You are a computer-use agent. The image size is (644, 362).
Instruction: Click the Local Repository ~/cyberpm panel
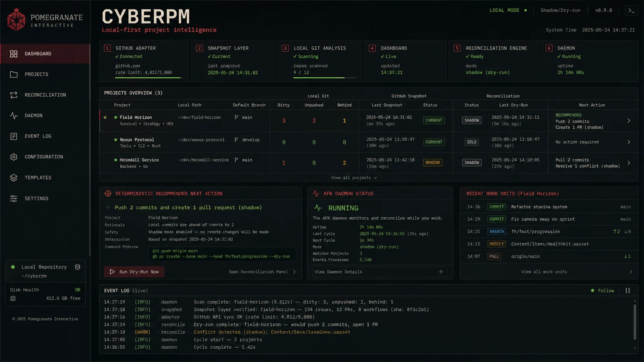(x=45, y=271)
